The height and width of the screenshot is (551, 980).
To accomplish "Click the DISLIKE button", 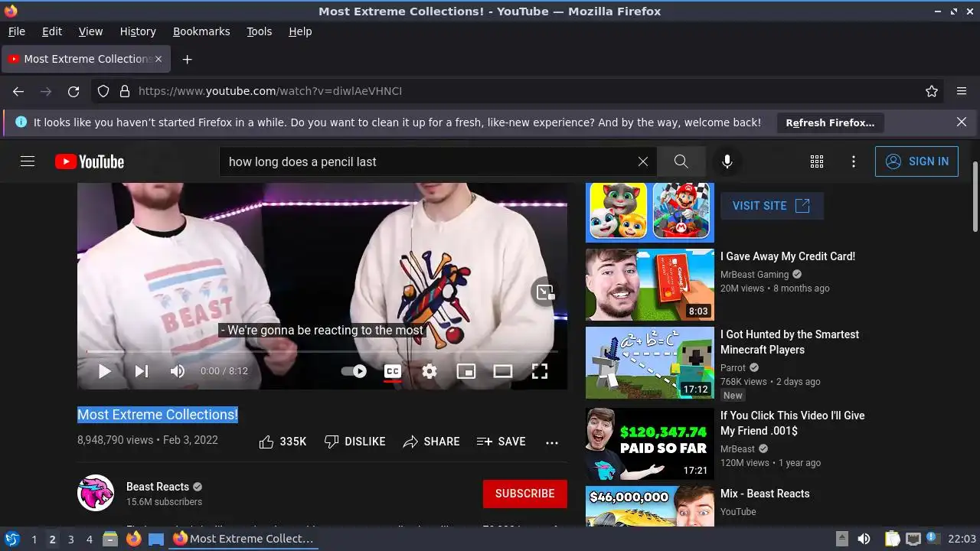I will click(x=354, y=442).
